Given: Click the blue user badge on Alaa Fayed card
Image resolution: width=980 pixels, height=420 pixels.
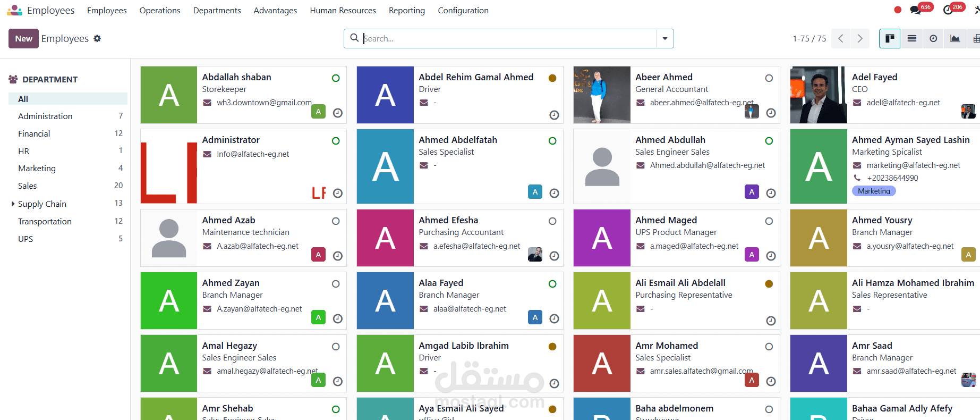Looking at the screenshot, I should (535, 317).
